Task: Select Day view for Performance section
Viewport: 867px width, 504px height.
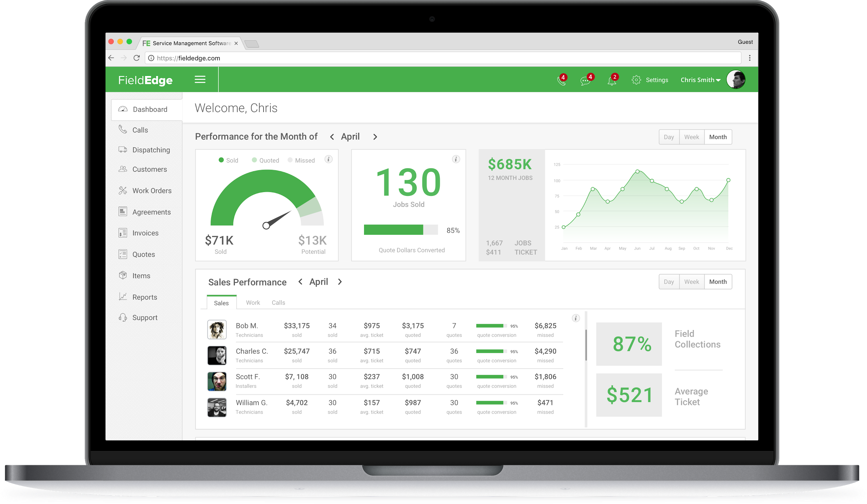Action: (669, 137)
